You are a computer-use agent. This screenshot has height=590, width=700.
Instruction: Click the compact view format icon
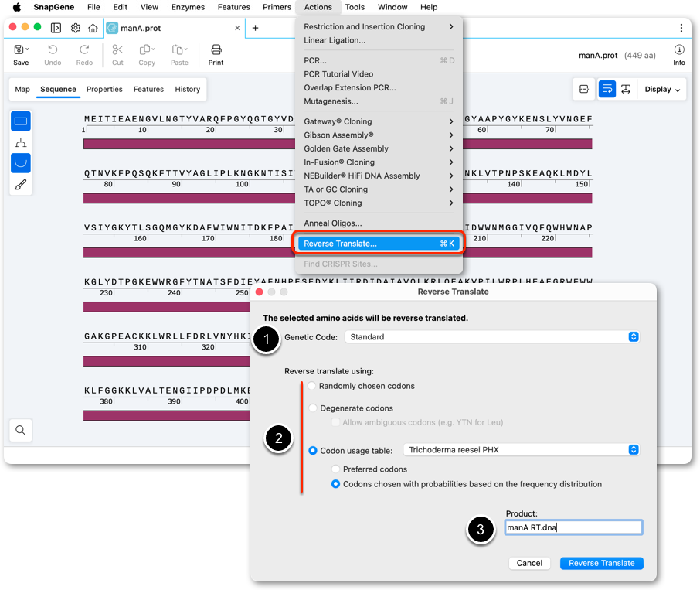point(583,90)
